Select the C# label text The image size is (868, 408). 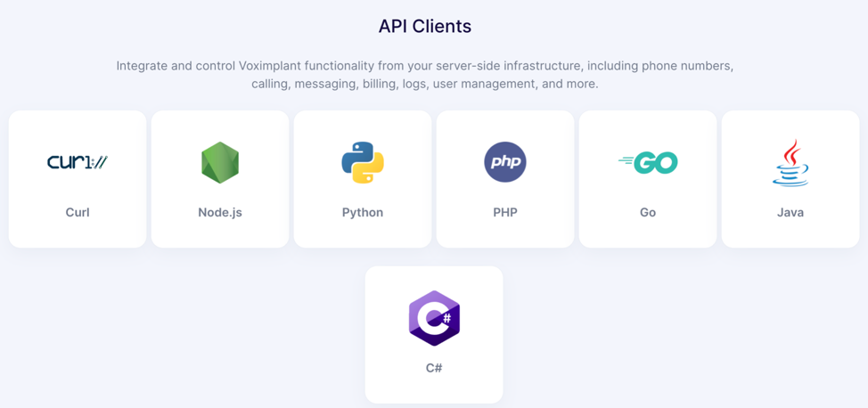point(434,368)
